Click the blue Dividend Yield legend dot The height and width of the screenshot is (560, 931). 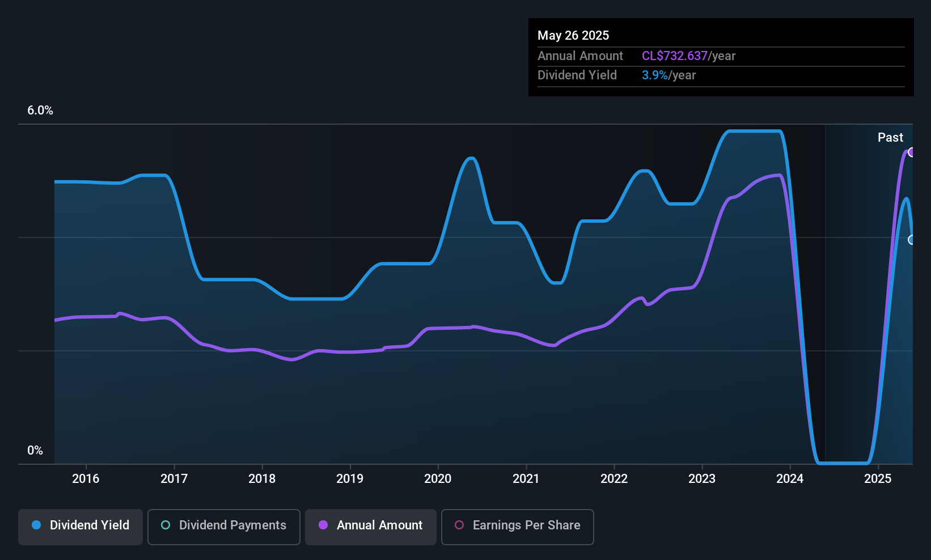click(36, 525)
